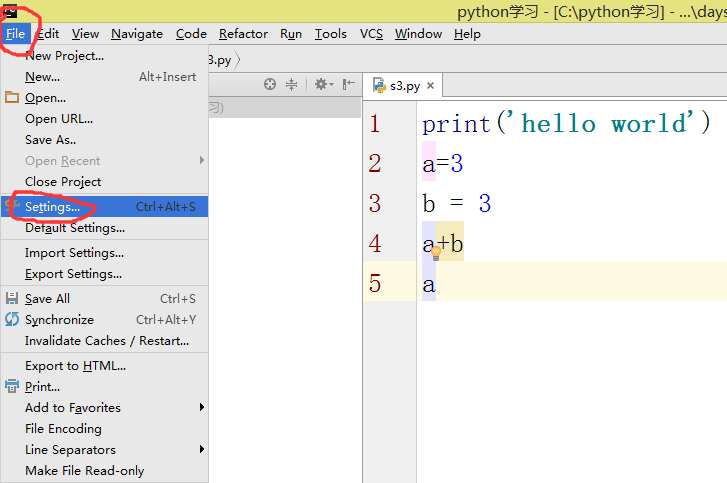Click the print keyword on line 1
This screenshot has width=727, height=483.
coord(456,124)
